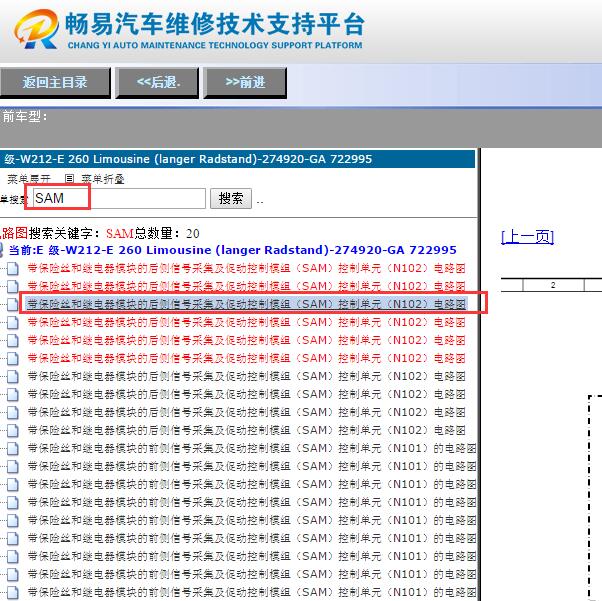The height and width of the screenshot is (601, 602).
Task: Collapse all menus via 菜单折叠 text
Action: pos(103,179)
